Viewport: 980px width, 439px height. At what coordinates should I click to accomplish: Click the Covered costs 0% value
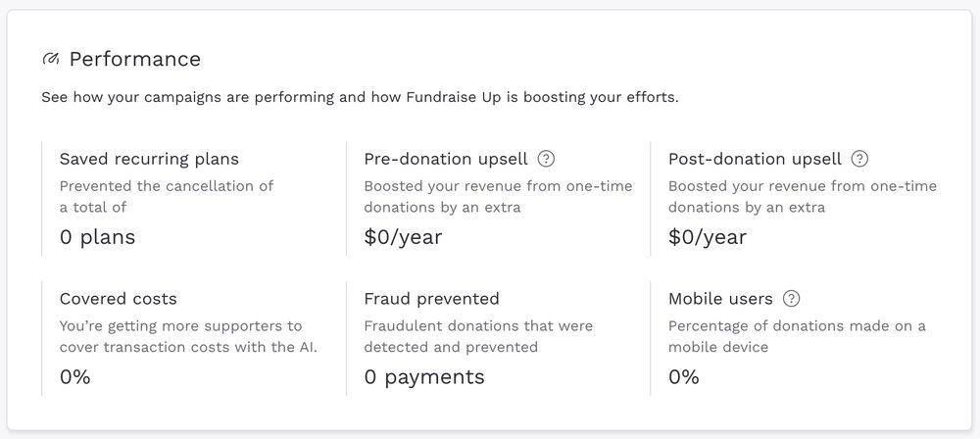(x=75, y=377)
